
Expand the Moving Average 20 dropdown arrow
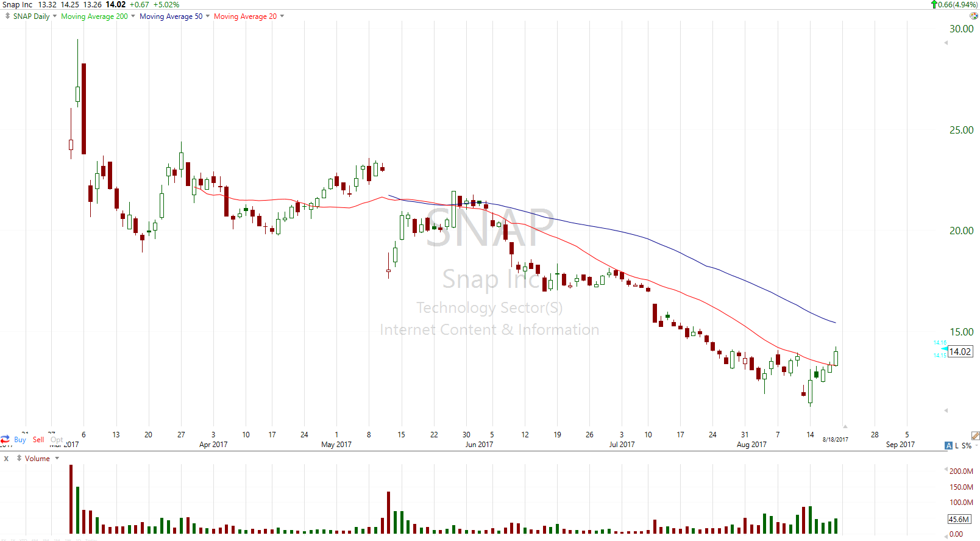click(282, 16)
